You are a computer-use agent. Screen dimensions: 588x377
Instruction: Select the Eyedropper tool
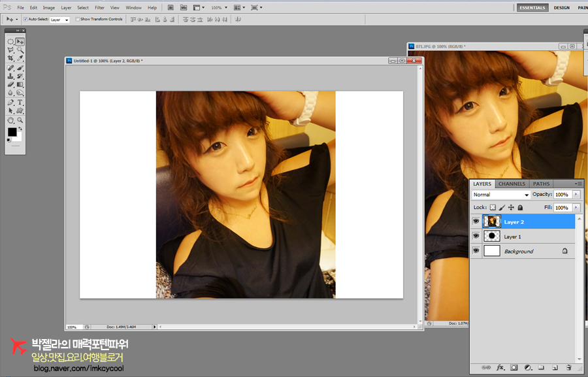point(20,58)
